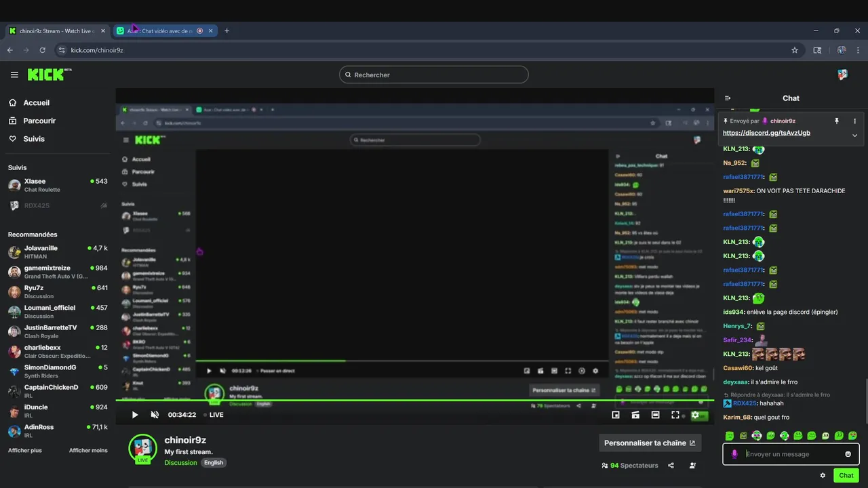Open recommended channel iDuncle
This screenshot has height=488, width=868.
click(x=58, y=411)
